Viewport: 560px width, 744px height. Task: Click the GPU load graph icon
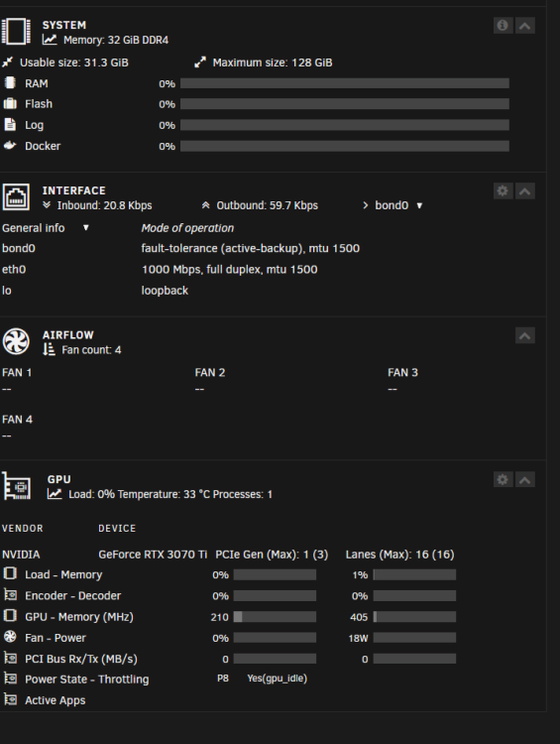[55, 494]
